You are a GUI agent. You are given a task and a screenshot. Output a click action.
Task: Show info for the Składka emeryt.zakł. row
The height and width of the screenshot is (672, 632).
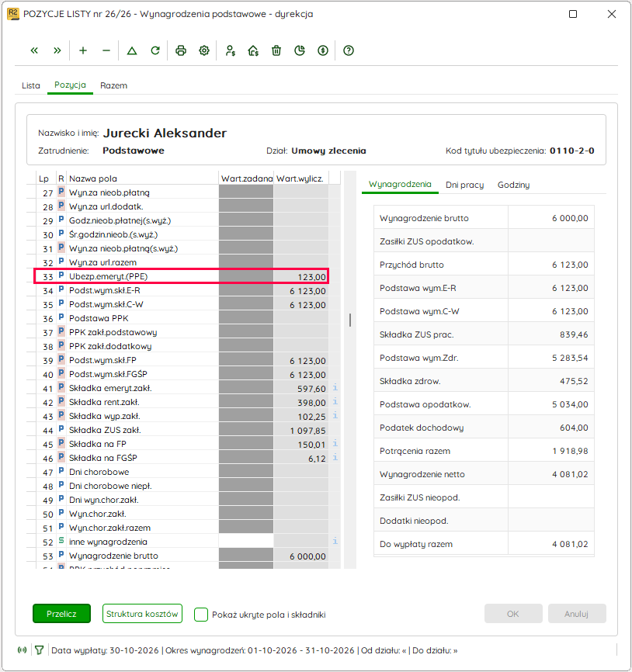tap(335, 388)
